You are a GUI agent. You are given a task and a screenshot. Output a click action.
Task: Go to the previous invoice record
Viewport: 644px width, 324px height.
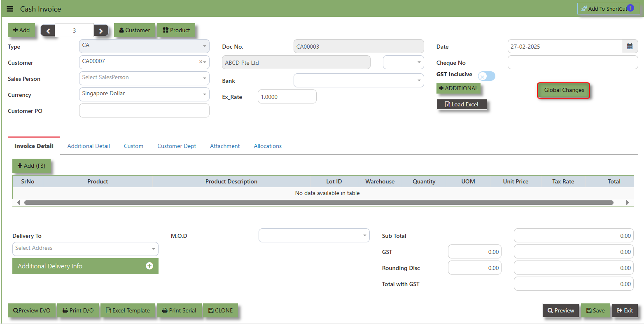pos(48,31)
